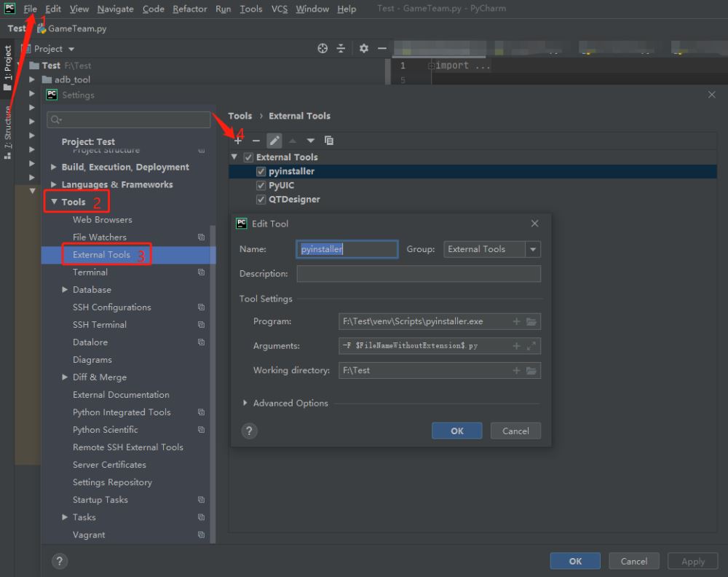Open the Navigate menu

[x=115, y=9]
